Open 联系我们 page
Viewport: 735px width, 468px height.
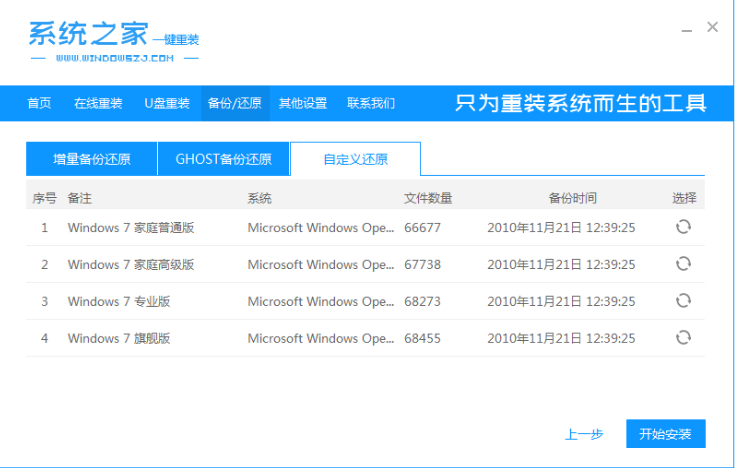point(371,103)
